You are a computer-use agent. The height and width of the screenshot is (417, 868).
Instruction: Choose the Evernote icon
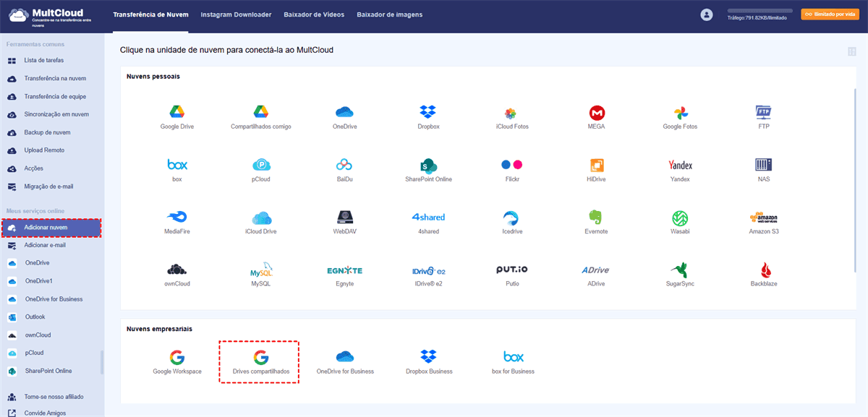coord(596,218)
